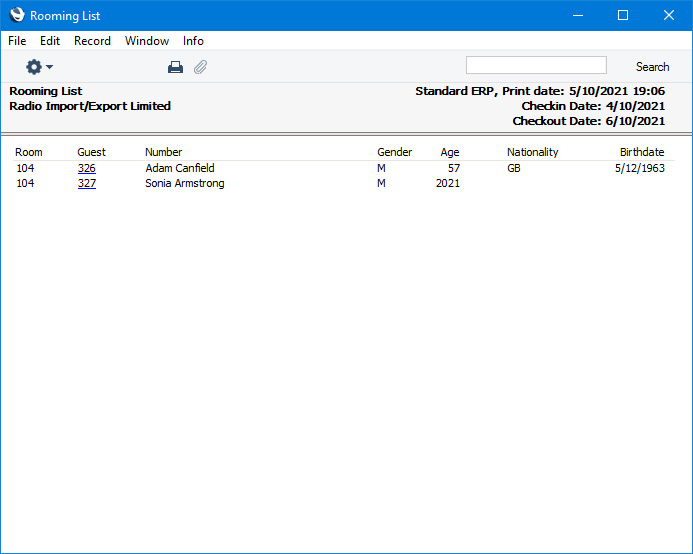The height and width of the screenshot is (554, 693).
Task: Click the Birthdate column header
Action: pyautogui.click(x=642, y=152)
